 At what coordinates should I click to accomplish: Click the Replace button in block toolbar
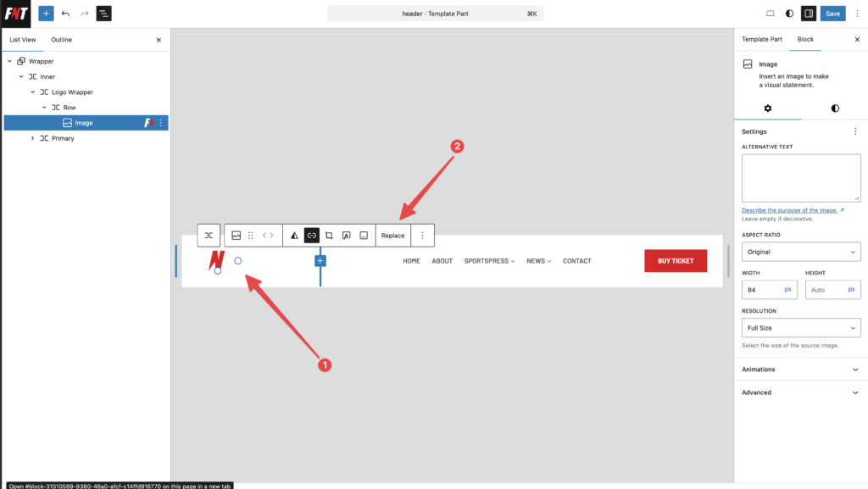[392, 236]
